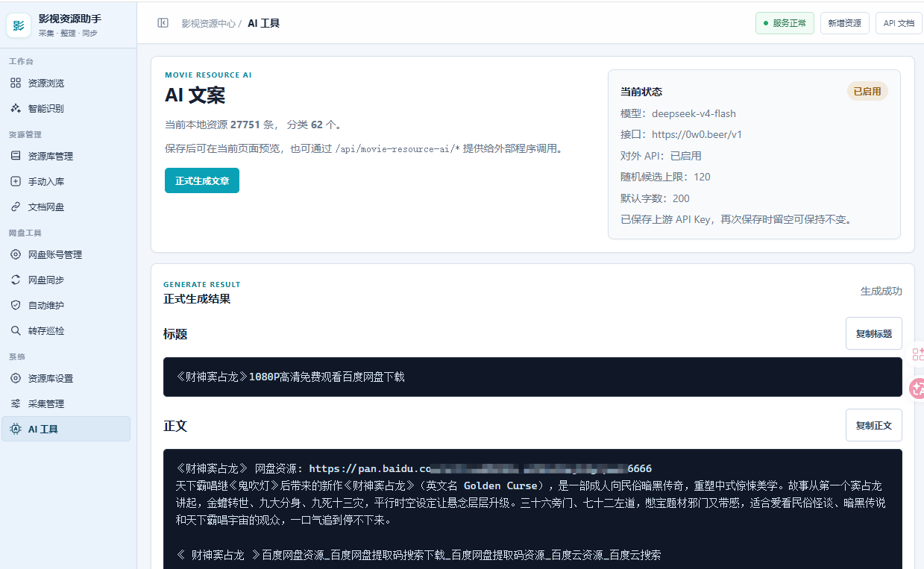This screenshot has width=924, height=569.
Task: Click the 文档网盘 sidebar label
Action: click(x=46, y=207)
